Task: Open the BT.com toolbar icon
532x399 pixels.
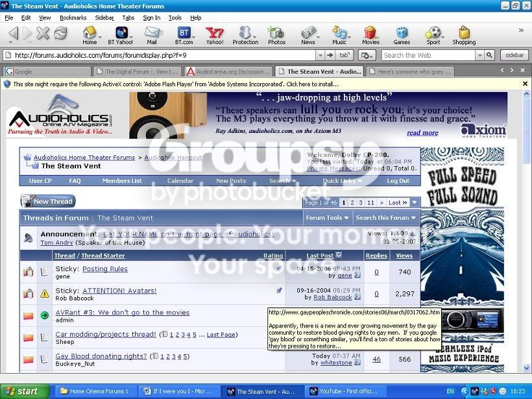Action: pyautogui.click(x=184, y=36)
